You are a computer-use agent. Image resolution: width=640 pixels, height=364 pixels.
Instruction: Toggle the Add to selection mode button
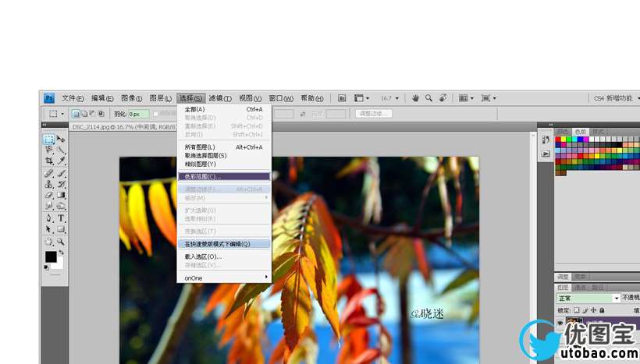[x=84, y=114]
